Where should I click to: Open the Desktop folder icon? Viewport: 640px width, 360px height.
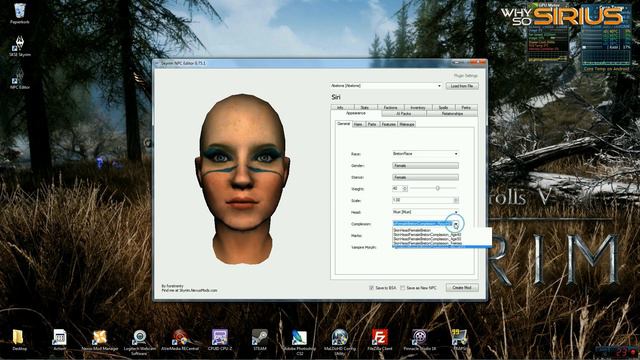19,340
